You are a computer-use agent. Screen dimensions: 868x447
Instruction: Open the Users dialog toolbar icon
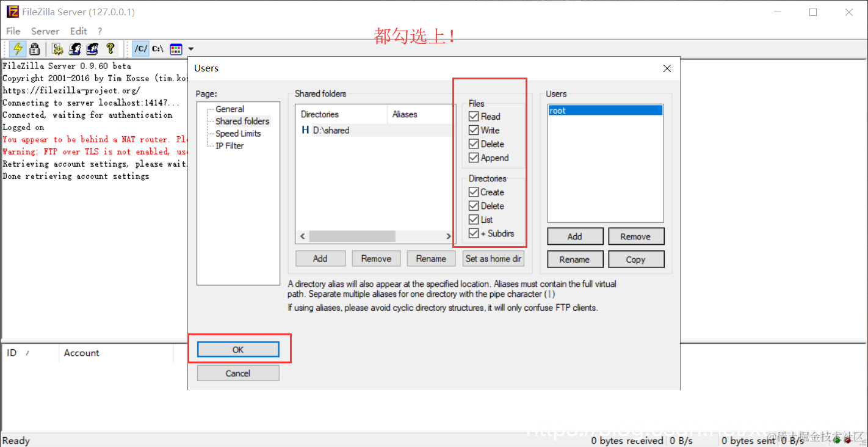[x=75, y=49]
